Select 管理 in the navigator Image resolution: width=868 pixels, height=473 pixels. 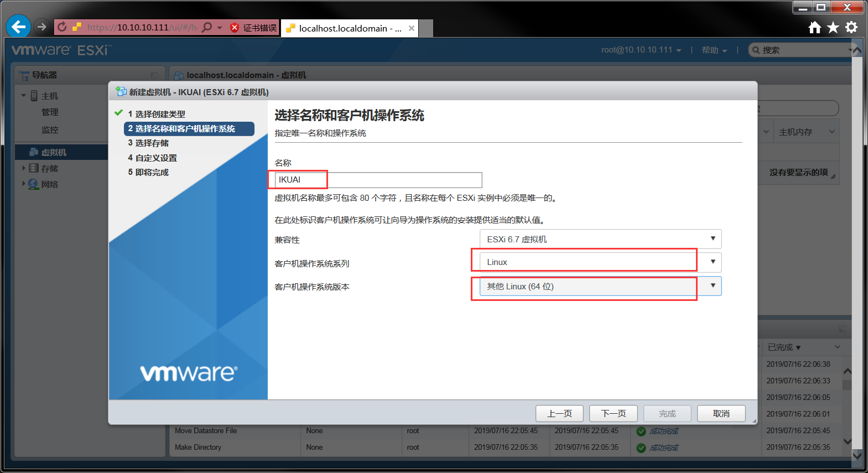coord(50,112)
